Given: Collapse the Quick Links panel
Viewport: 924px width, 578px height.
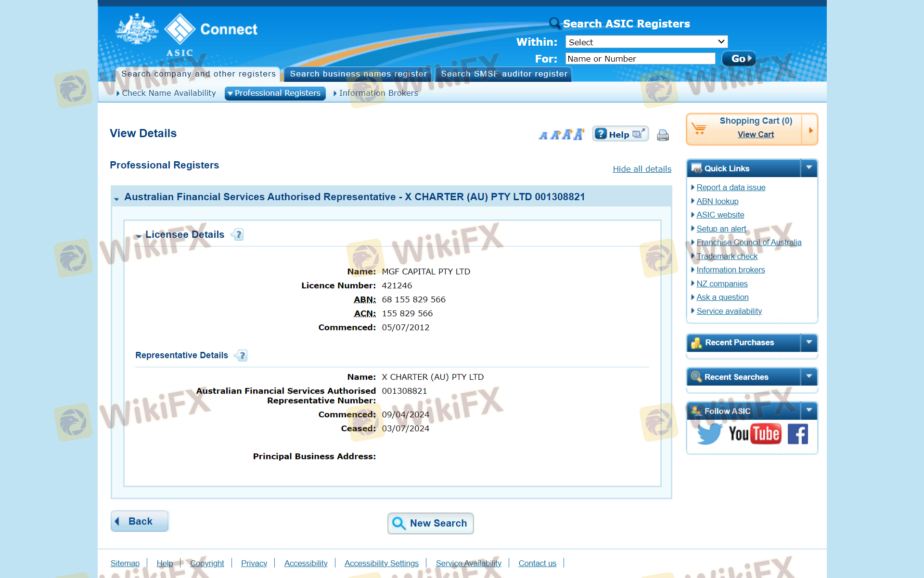Looking at the screenshot, I should click(809, 168).
